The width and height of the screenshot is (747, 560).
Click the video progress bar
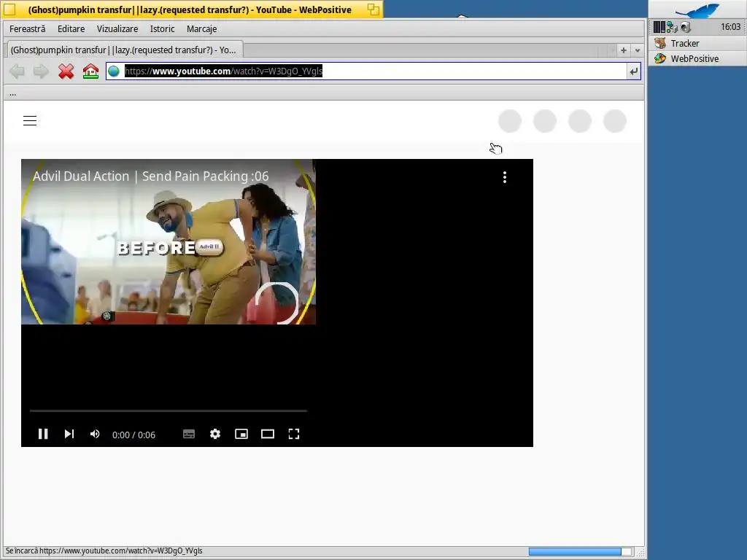click(x=169, y=411)
